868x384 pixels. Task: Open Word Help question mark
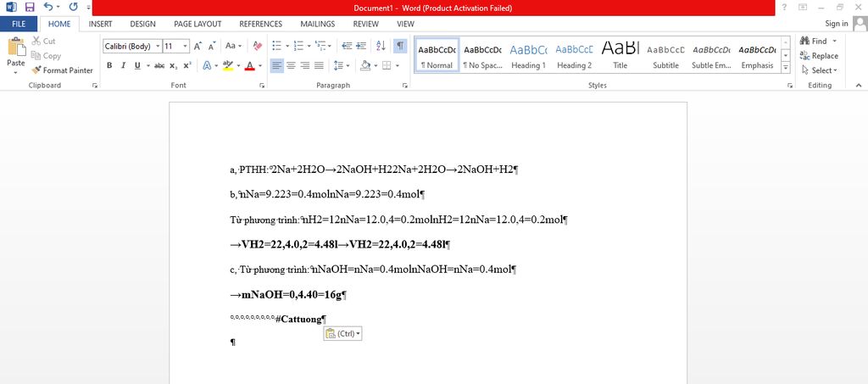click(x=784, y=7)
